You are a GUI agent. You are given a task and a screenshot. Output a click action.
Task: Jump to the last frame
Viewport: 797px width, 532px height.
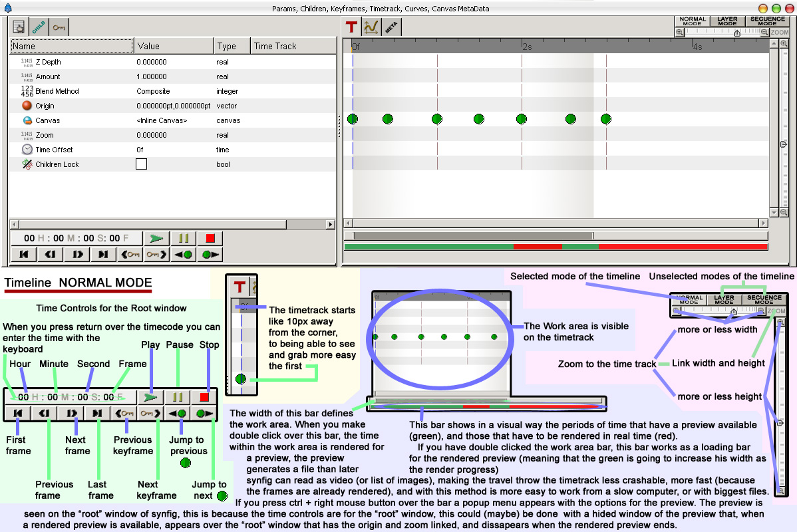coord(103,254)
